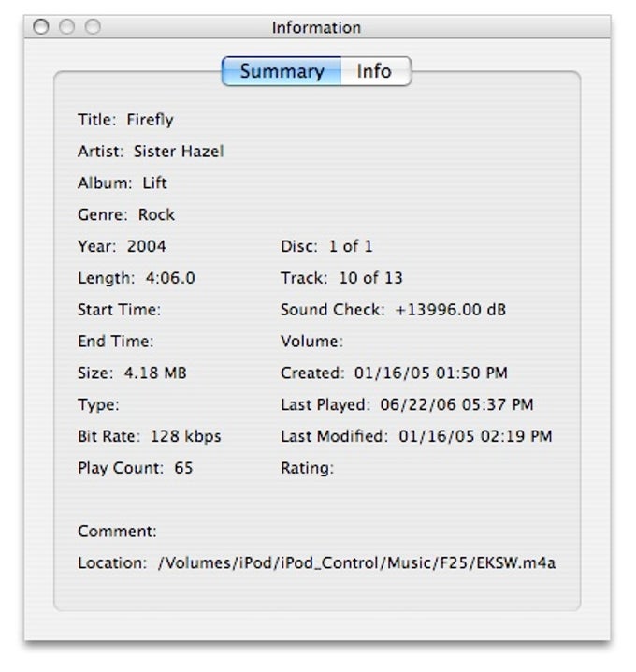The width and height of the screenshot is (636, 672).
Task: Click the Sound Check value +13996.00 dB
Action: pos(451,310)
